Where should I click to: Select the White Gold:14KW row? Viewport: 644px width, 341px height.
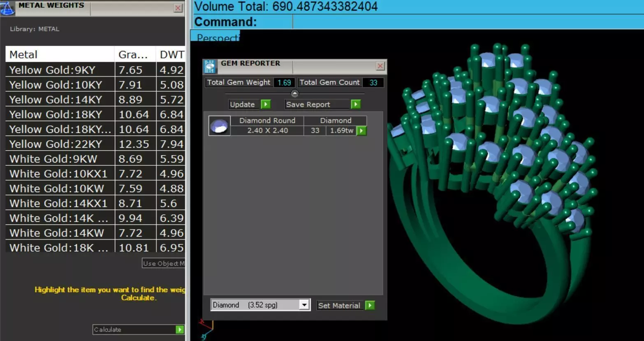point(95,233)
